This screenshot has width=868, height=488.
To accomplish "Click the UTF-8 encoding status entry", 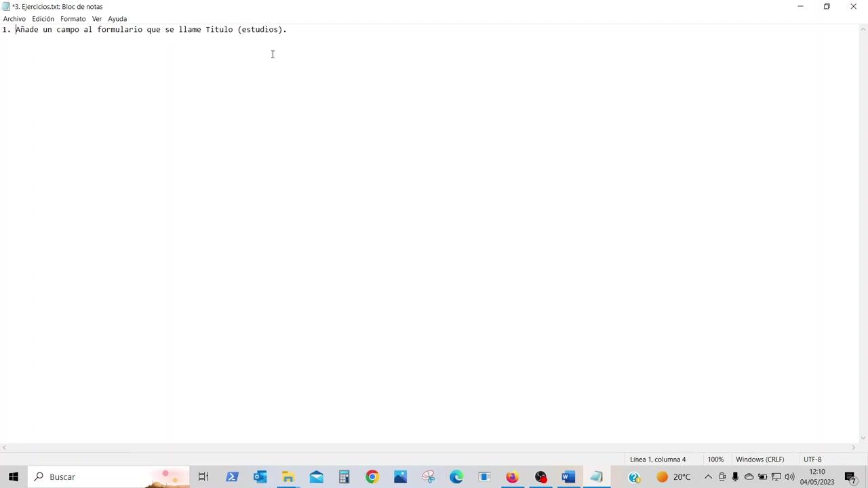I will click(812, 460).
